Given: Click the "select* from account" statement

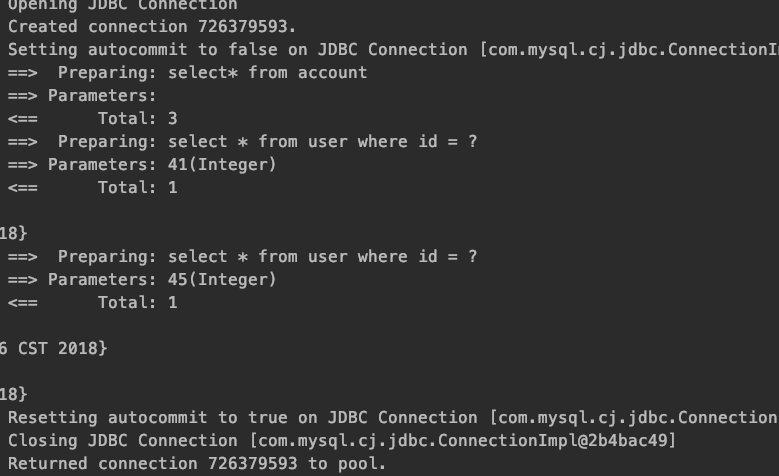Looking at the screenshot, I should pyautogui.click(x=267, y=73).
